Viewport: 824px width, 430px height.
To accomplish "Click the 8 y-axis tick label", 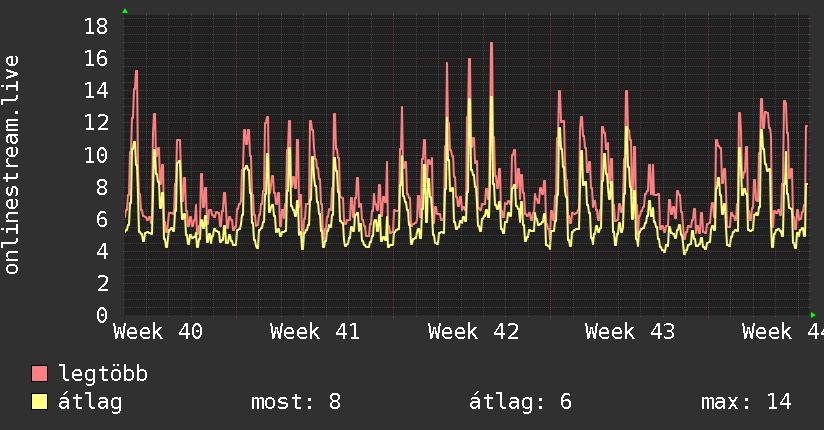I will click(x=102, y=187).
